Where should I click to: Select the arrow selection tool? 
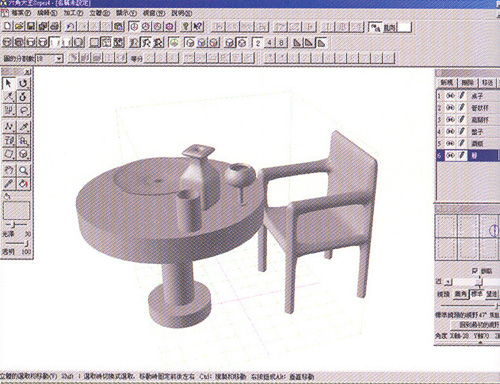pyautogui.click(x=9, y=83)
